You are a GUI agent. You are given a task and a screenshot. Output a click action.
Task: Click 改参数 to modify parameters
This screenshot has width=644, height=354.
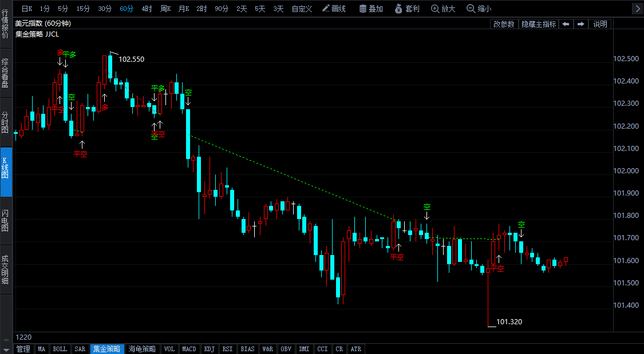click(504, 24)
